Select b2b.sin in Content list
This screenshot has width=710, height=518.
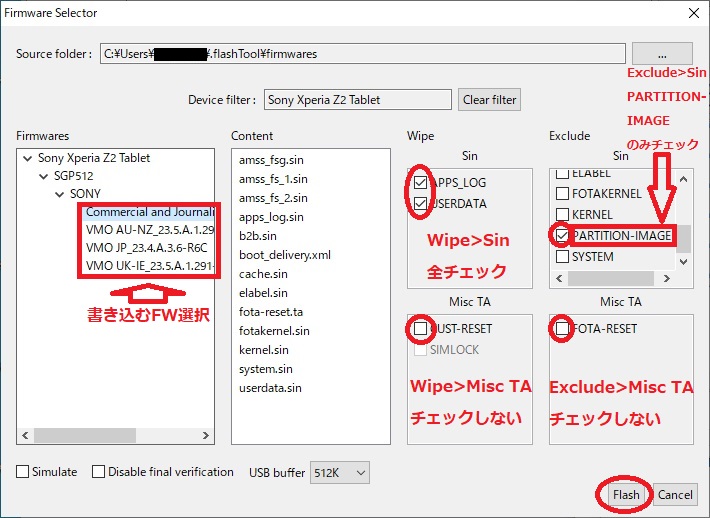[258, 236]
